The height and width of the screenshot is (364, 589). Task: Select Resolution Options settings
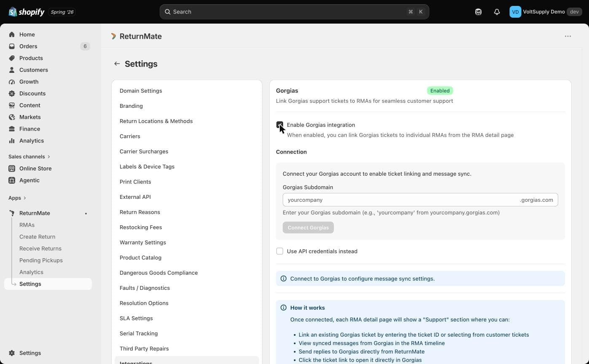pyautogui.click(x=144, y=303)
